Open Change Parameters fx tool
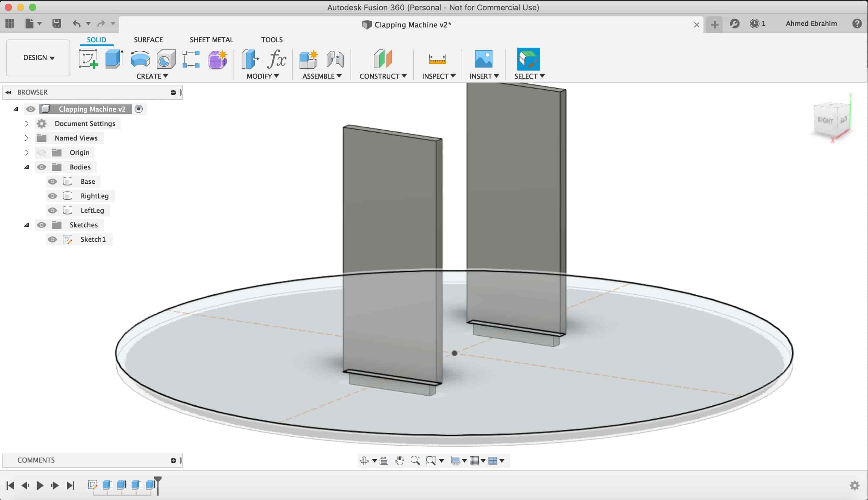Image resolution: width=868 pixels, height=500 pixels. pos(277,59)
